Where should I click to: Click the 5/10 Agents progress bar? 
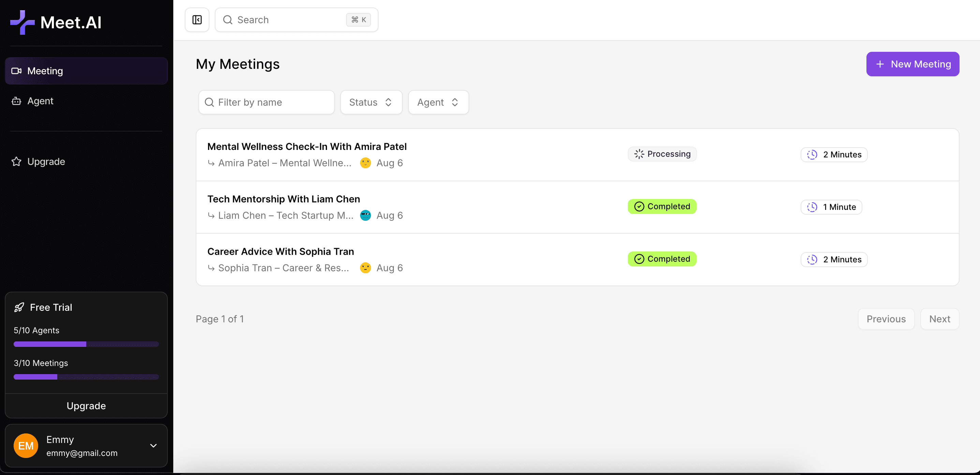pyautogui.click(x=86, y=344)
